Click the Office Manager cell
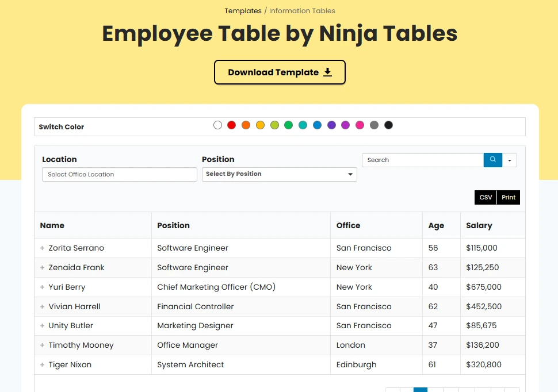558x392 pixels. (241, 345)
